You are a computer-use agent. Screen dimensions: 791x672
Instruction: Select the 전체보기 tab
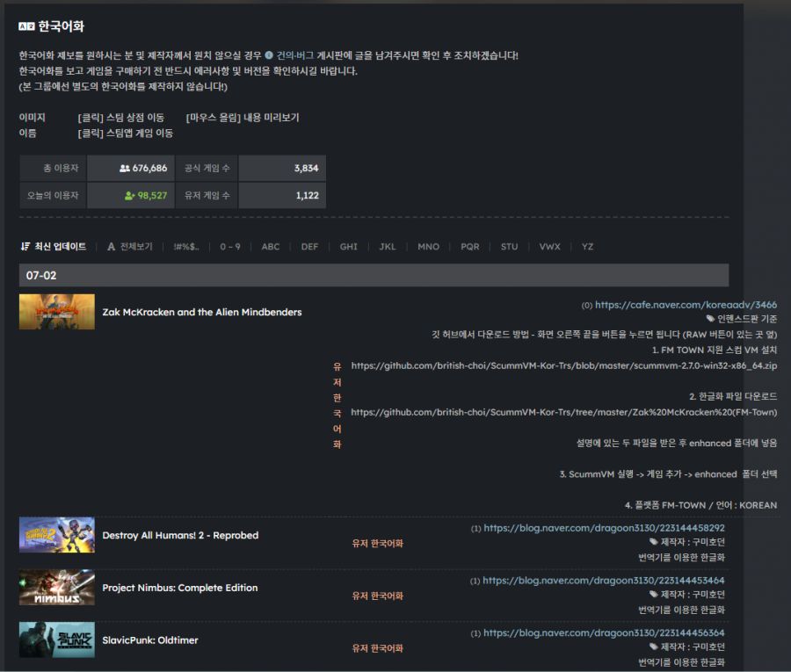136,247
